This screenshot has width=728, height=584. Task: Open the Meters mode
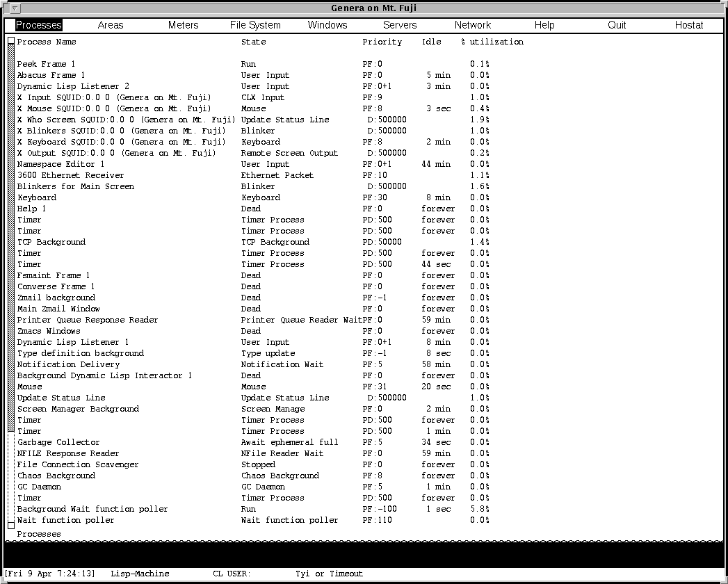(x=184, y=25)
